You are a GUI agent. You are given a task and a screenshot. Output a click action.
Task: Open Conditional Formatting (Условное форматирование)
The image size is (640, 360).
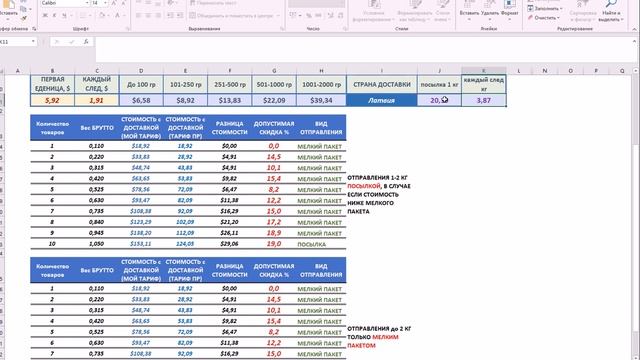coord(373,11)
